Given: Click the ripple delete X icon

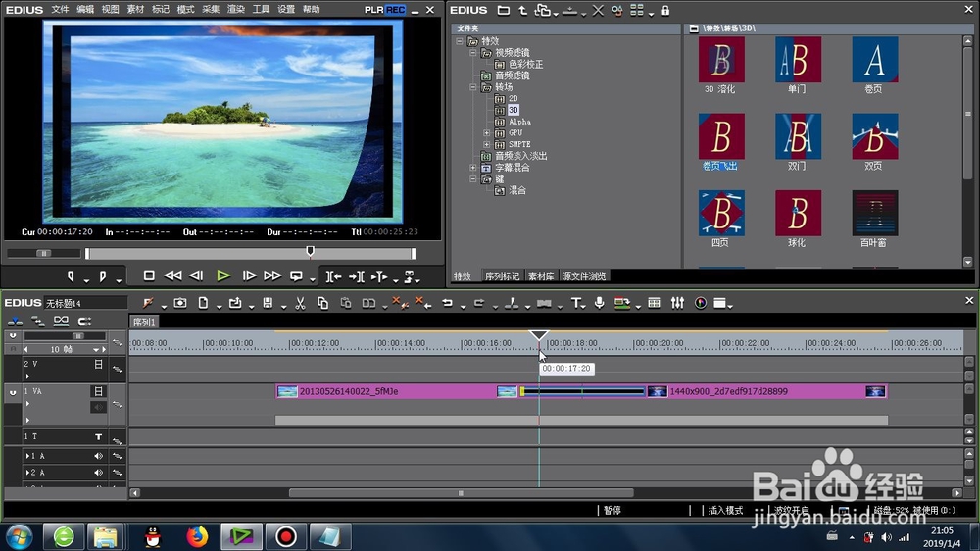Looking at the screenshot, I should (x=423, y=303).
